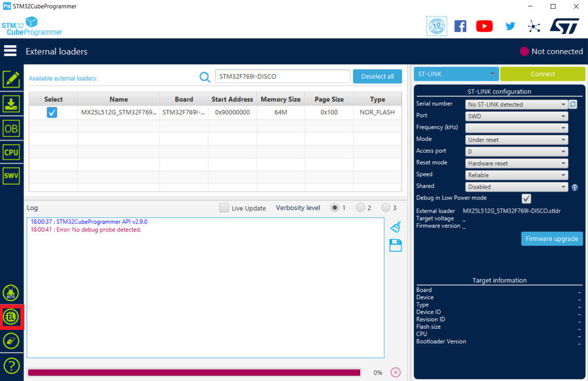Click the Page Size column header
Viewport: 588px width, 381px height.
[x=329, y=99]
